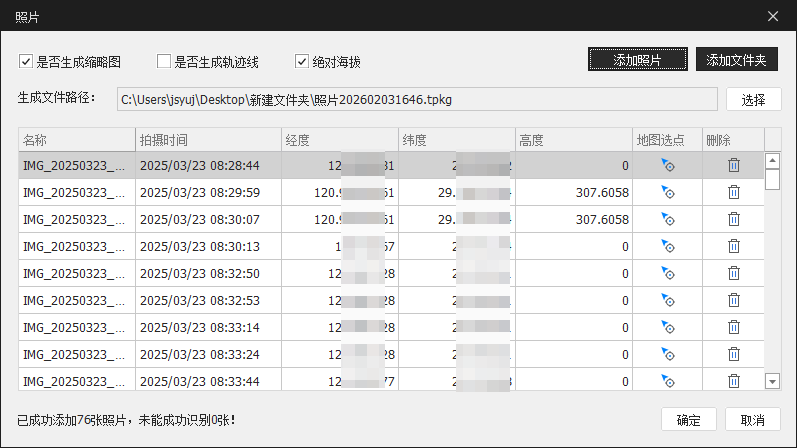Delete the photo taken at 08:28:44
797x448 pixels.
coord(733,166)
